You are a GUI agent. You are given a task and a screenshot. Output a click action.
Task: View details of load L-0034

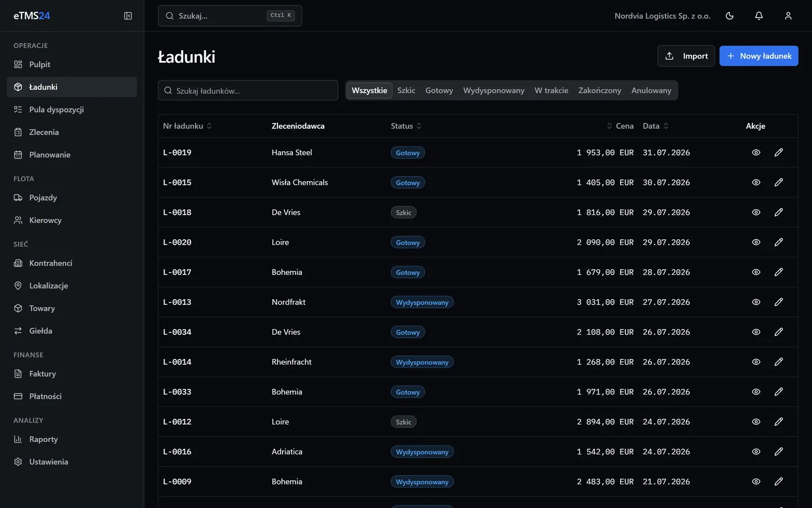[756, 332]
